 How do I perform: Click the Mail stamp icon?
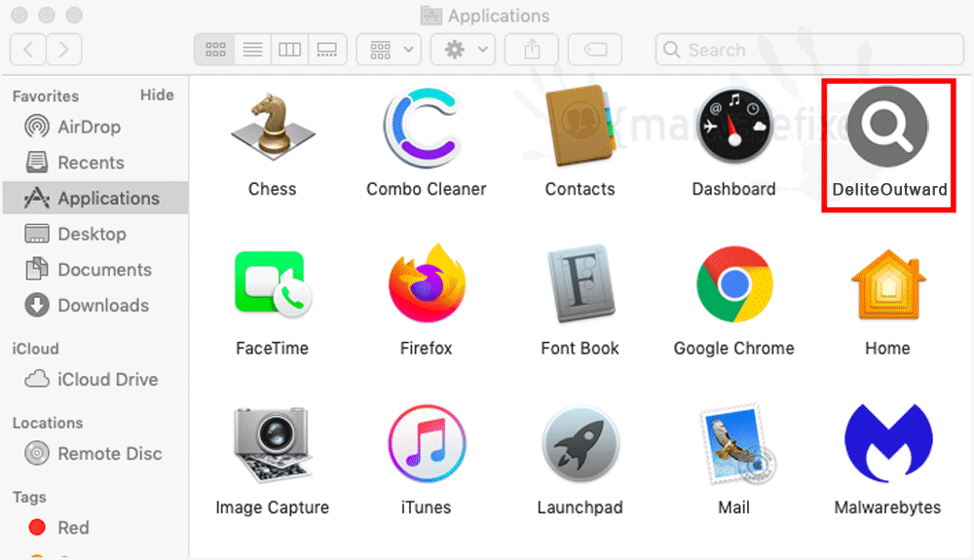point(736,444)
